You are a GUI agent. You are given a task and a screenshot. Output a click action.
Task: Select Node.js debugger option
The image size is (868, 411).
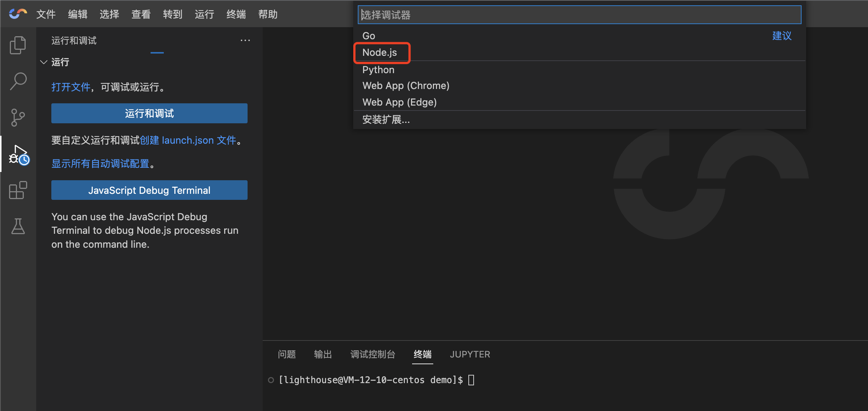[579, 52]
